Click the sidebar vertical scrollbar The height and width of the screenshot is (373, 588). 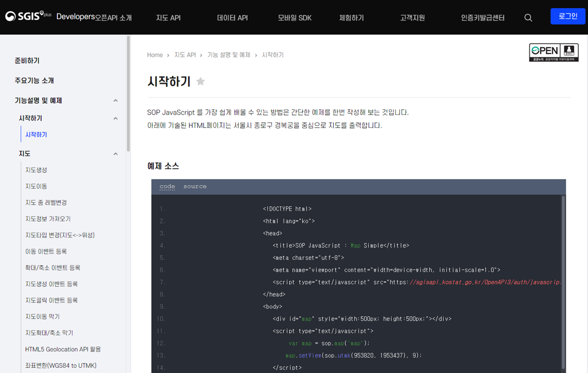(128, 94)
